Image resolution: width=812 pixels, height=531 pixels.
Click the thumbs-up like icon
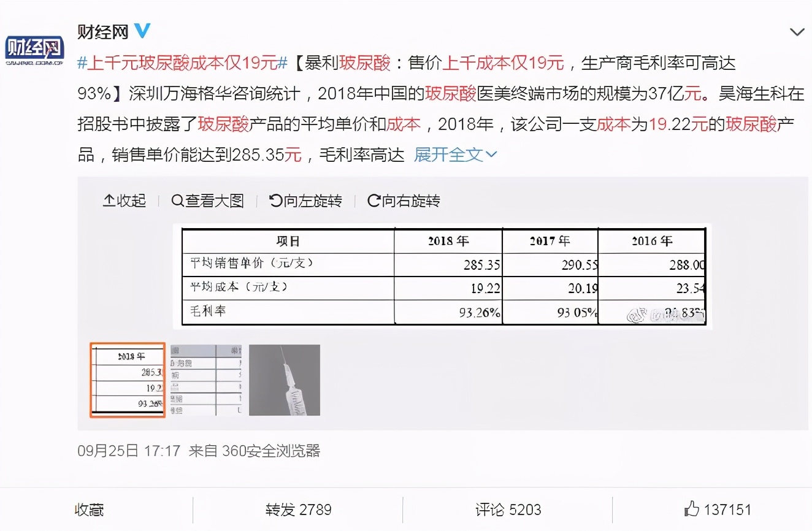691,509
